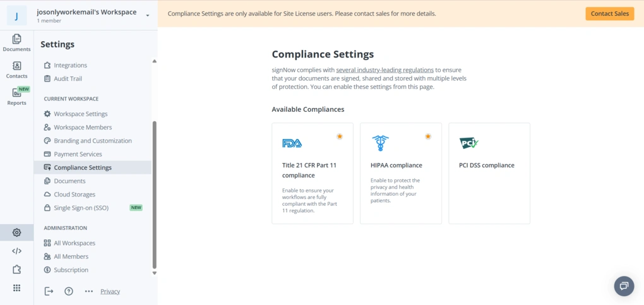Open Branding and Customization

pyautogui.click(x=93, y=141)
